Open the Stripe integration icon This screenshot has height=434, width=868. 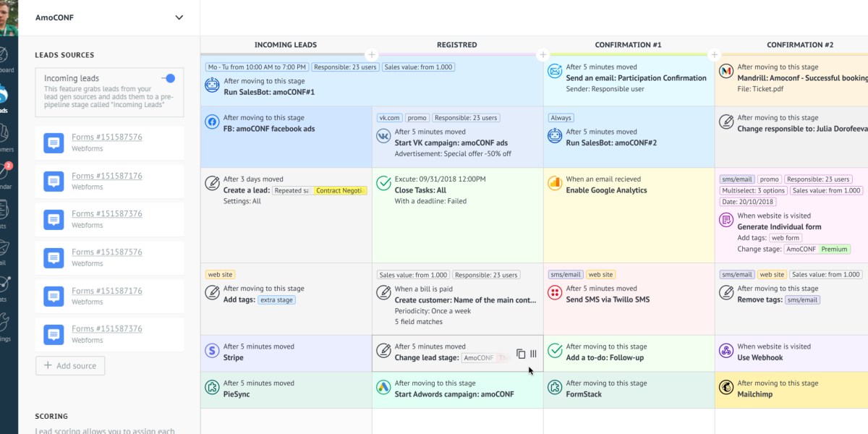(212, 351)
